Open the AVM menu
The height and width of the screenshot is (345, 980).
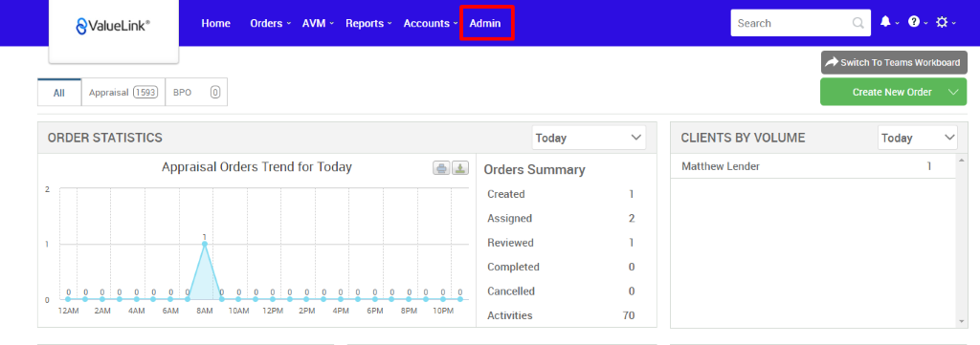click(318, 23)
